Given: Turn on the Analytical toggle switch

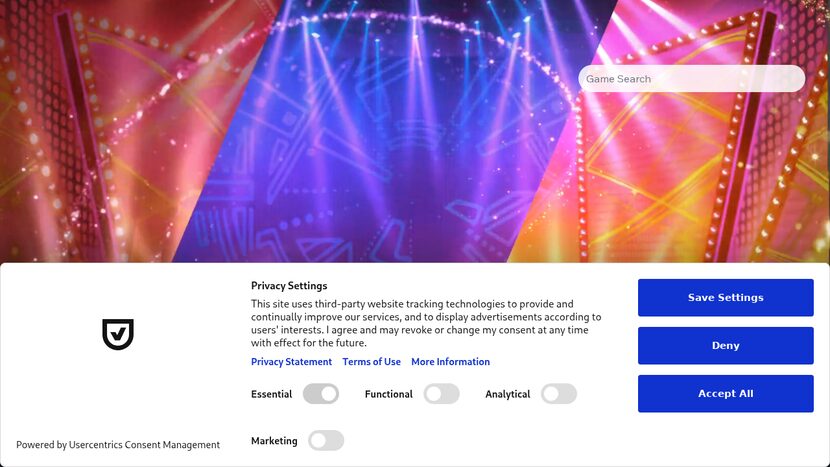Looking at the screenshot, I should tap(559, 394).
